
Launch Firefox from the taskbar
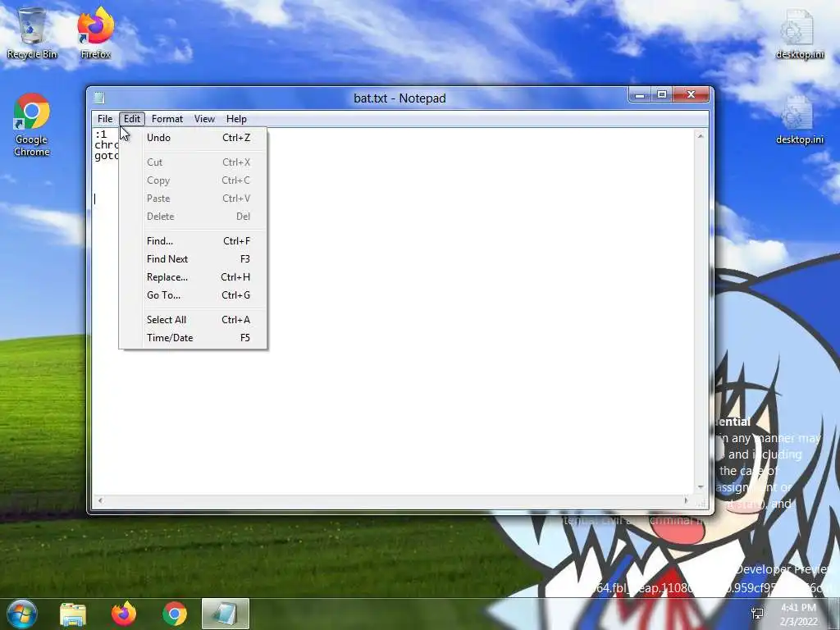[124, 614]
